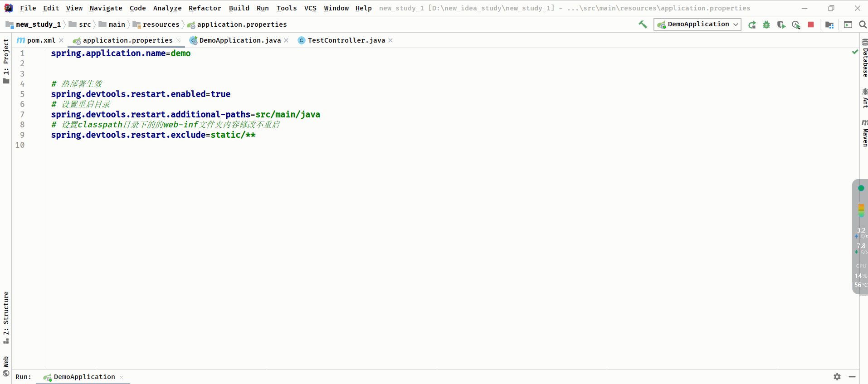The height and width of the screenshot is (384, 868).
Task: Open the Edit menu
Action: [51, 8]
